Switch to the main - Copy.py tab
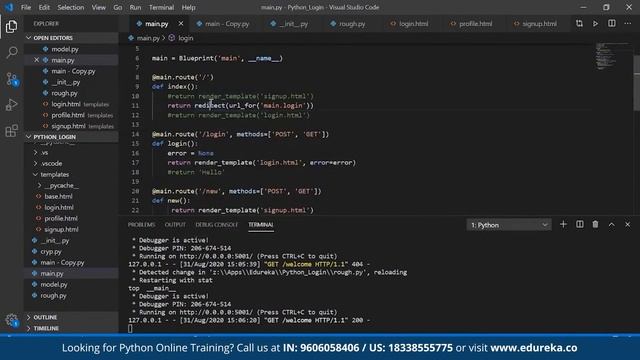The width and height of the screenshot is (640, 360). click(x=223, y=24)
